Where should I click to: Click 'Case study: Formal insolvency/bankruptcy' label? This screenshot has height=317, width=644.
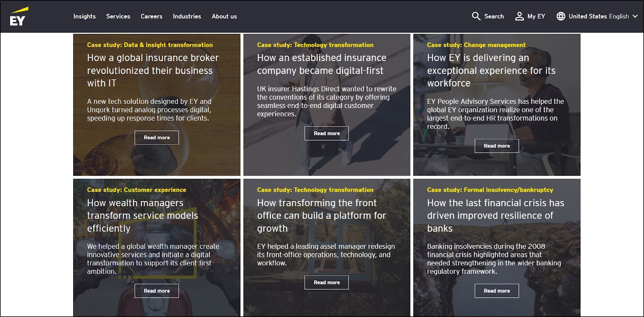[x=490, y=190]
